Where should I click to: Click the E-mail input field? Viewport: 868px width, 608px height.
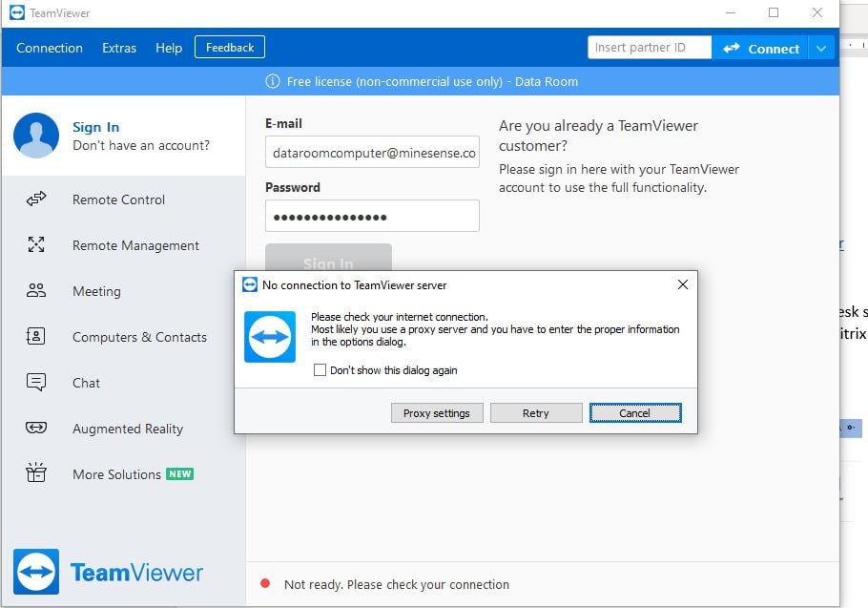pyautogui.click(x=372, y=152)
